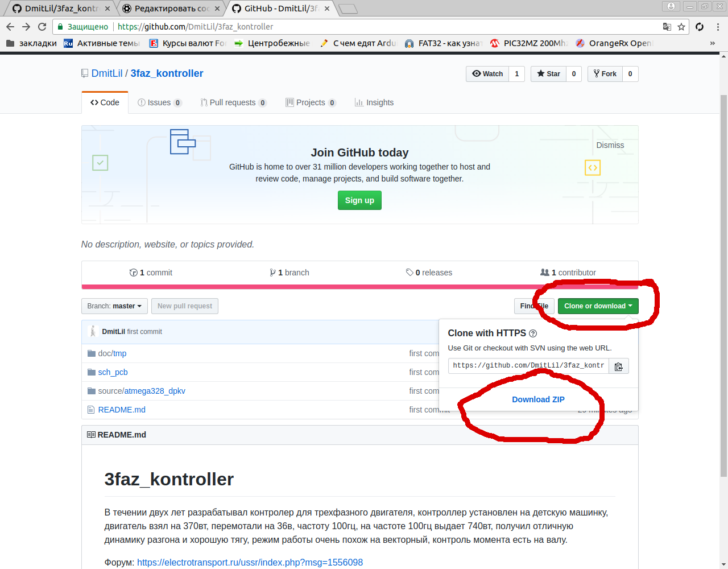Open the doc/tmp folder
The width and height of the screenshot is (728, 569).
[x=112, y=353]
